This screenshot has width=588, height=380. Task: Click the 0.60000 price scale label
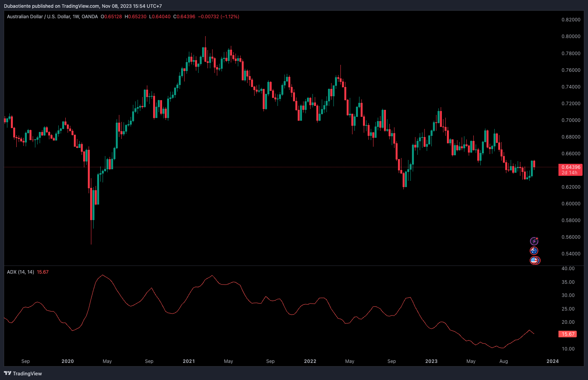pyautogui.click(x=571, y=204)
